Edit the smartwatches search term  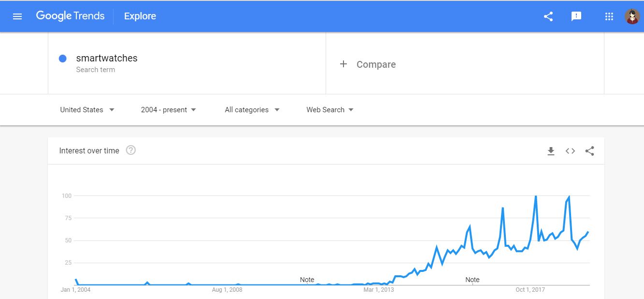click(107, 58)
